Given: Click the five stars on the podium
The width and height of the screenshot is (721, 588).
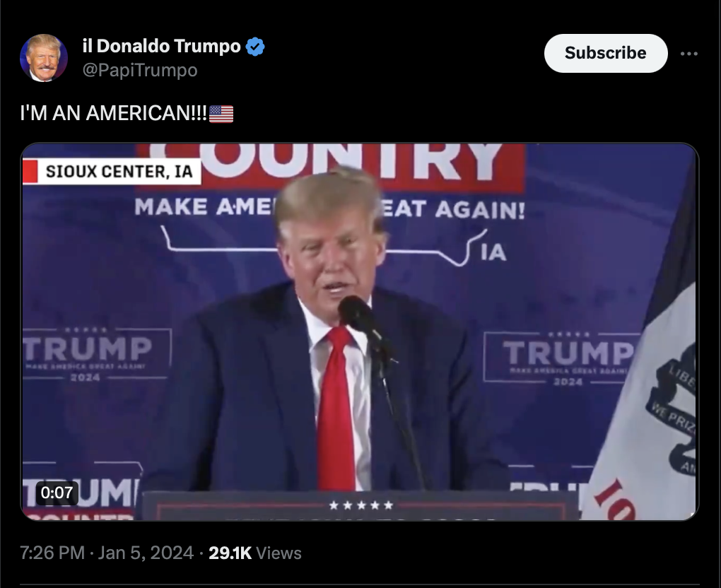Looking at the screenshot, I should [x=361, y=505].
